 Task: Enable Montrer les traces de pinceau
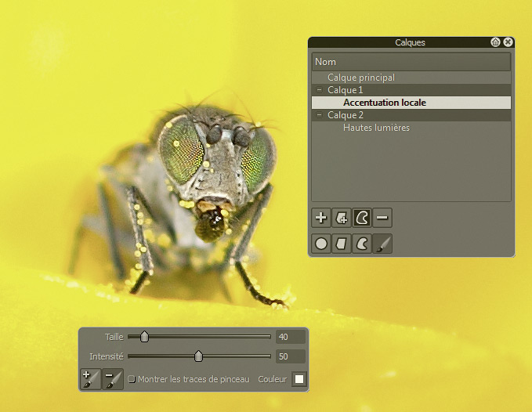pyautogui.click(x=132, y=379)
